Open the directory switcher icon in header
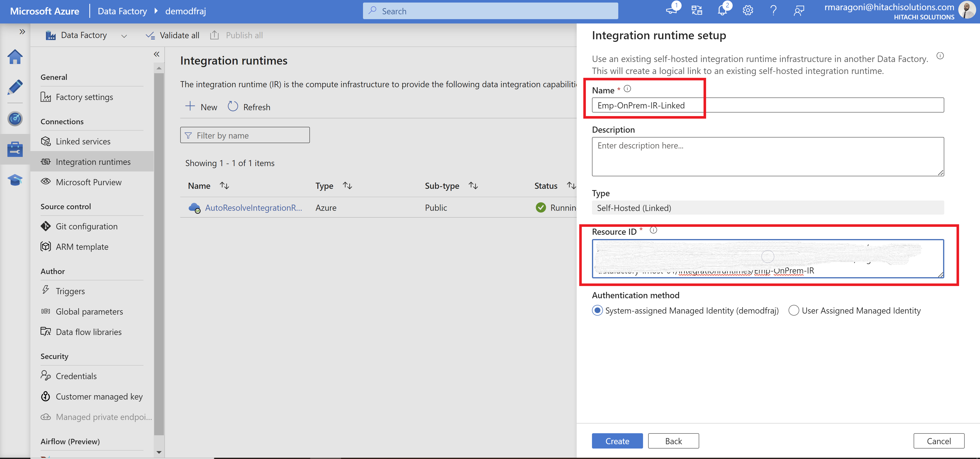980x459 pixels. pos(697,11)
